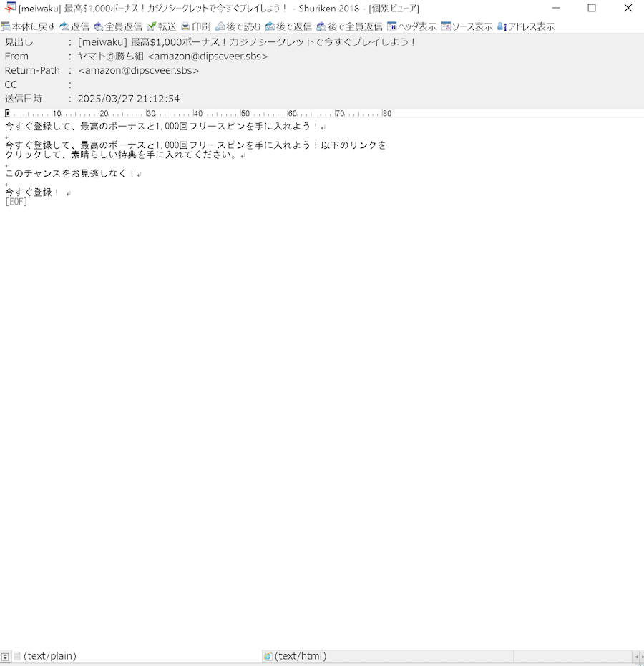Viewport: 644px width, 666px height.
Task: Print the message using 印刷
Action: 196,26
